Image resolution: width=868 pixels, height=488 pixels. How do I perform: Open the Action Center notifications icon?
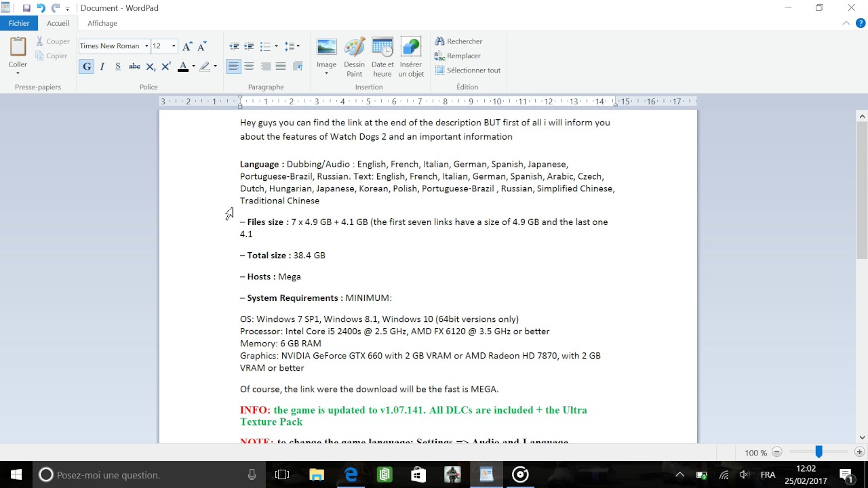pos(846,474)
